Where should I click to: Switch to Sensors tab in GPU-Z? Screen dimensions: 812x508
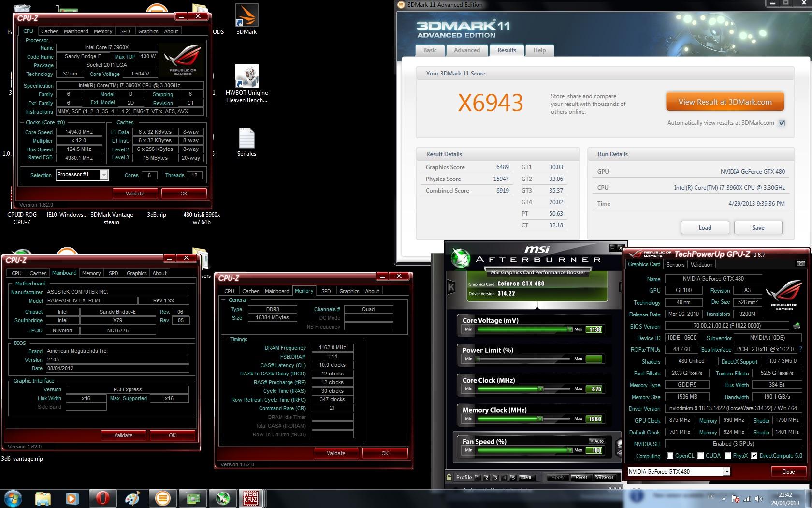675,265
